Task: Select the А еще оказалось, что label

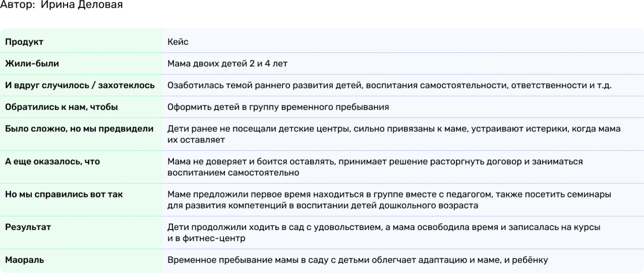Action: click(52, 162)
